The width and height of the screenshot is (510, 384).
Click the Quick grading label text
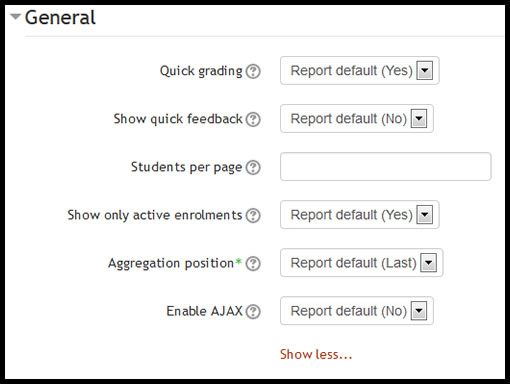point(201,71)
